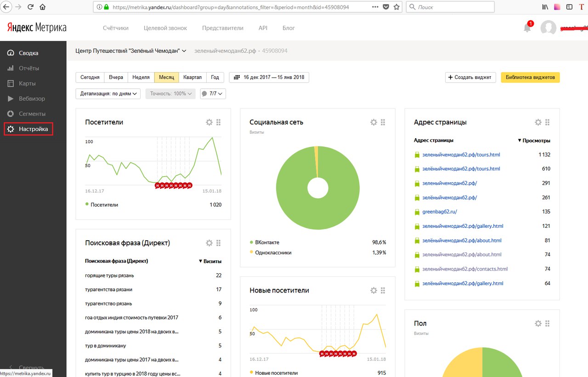Open settings gear of Адрес страницы widget

[538, 122]
